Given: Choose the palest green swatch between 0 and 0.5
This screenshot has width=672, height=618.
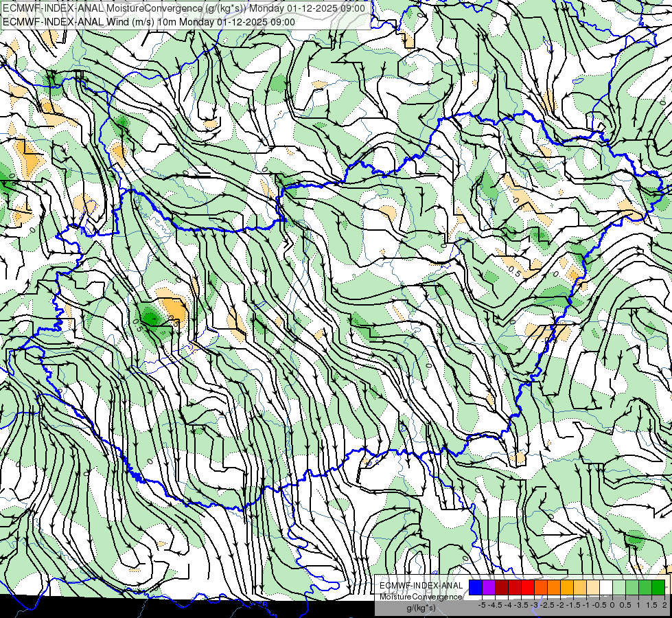Looking at the screenshot, I should (619, 588).
